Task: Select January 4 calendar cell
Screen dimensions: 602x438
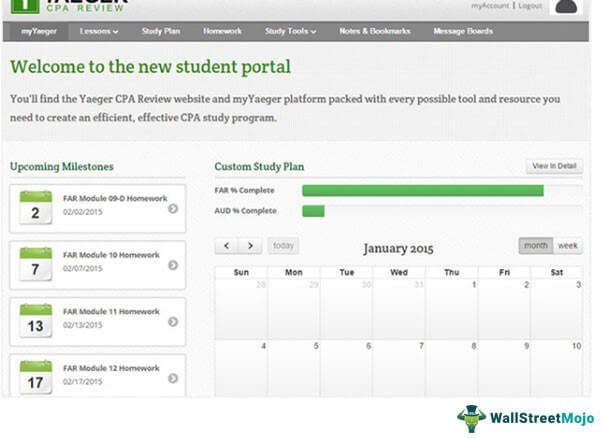Action: [x=241, y=369]
